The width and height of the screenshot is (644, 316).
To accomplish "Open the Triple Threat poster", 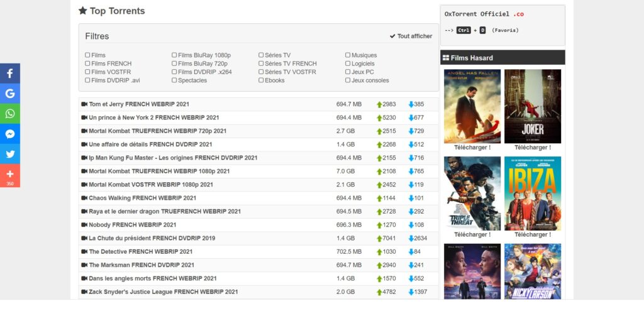I will coord(472,193).
